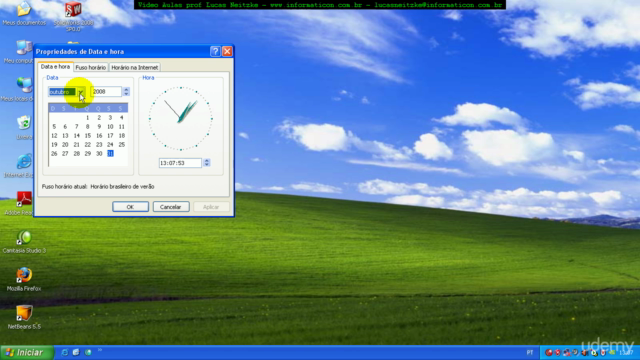
Task: Click PT language indicator
Action: (529, 353)
